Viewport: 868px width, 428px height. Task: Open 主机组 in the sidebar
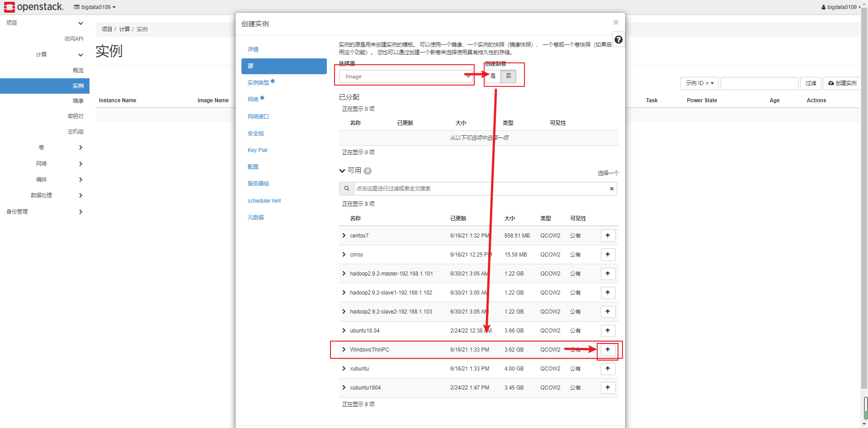[x=75, y=132]
